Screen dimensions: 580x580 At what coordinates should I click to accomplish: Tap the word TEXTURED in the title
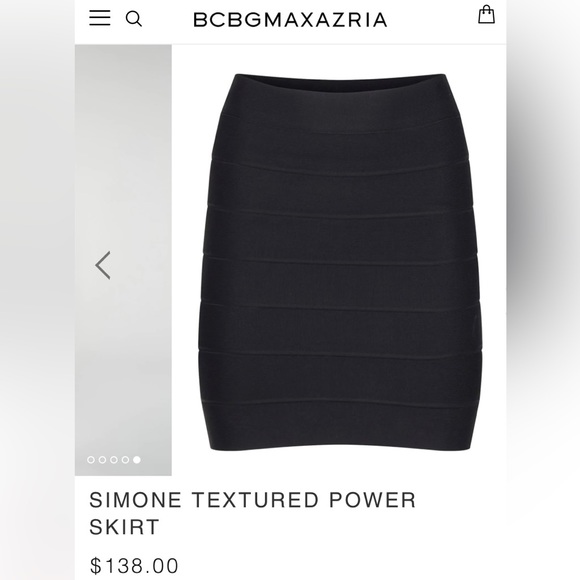[255, 500]
